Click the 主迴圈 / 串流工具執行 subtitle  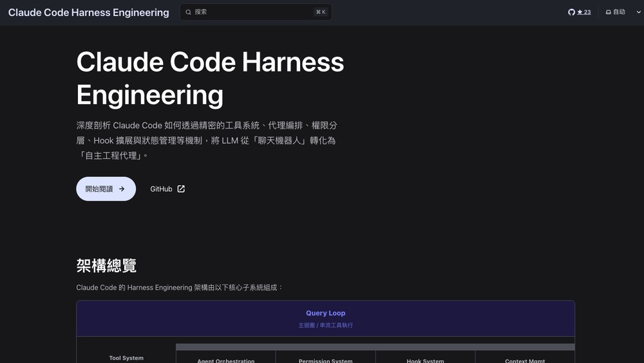(325, 325)
